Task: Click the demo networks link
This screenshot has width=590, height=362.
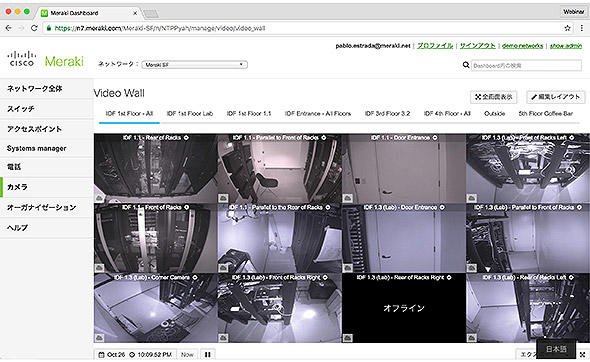Action: click(522, 46)
